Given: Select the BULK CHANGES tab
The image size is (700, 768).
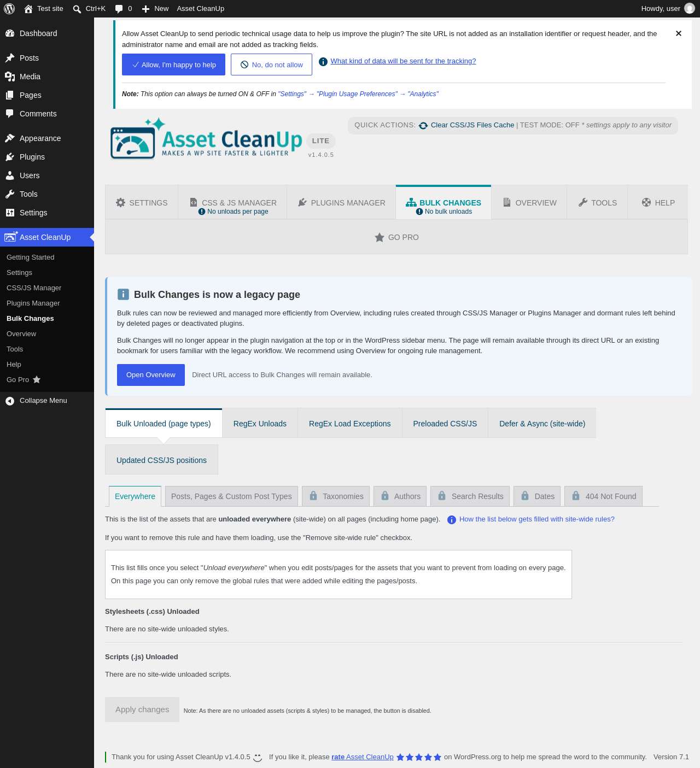Looking at the screenshot, I should click(444, 203).
